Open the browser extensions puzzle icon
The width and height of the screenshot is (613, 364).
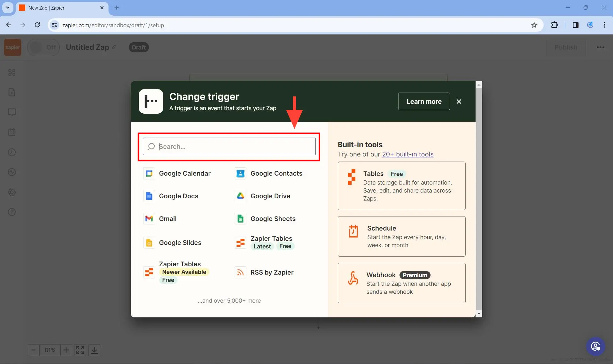(x=555, y=25)
